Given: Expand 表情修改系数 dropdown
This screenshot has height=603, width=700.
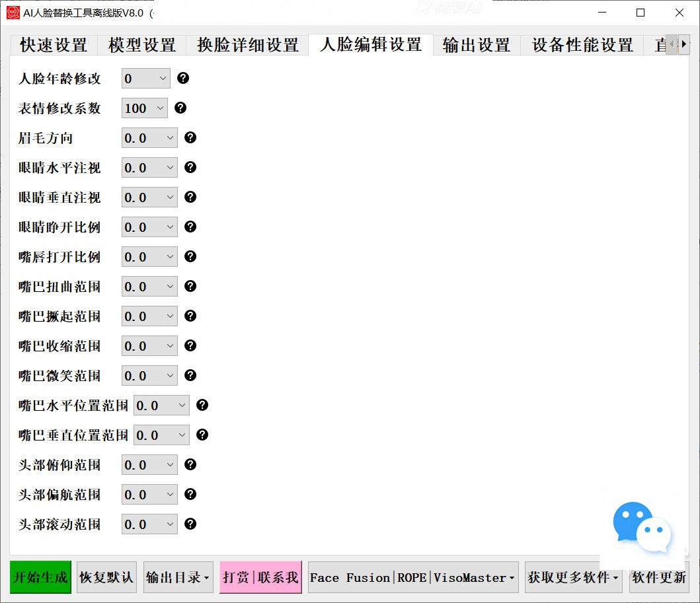Looking at the screenshot, I should point(144,108).
